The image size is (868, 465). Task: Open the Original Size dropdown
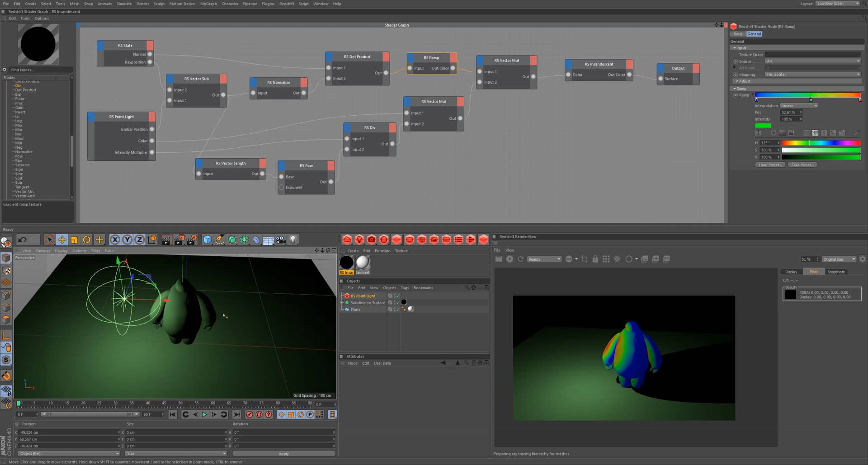pyautogui.click(x=839, y=259)
